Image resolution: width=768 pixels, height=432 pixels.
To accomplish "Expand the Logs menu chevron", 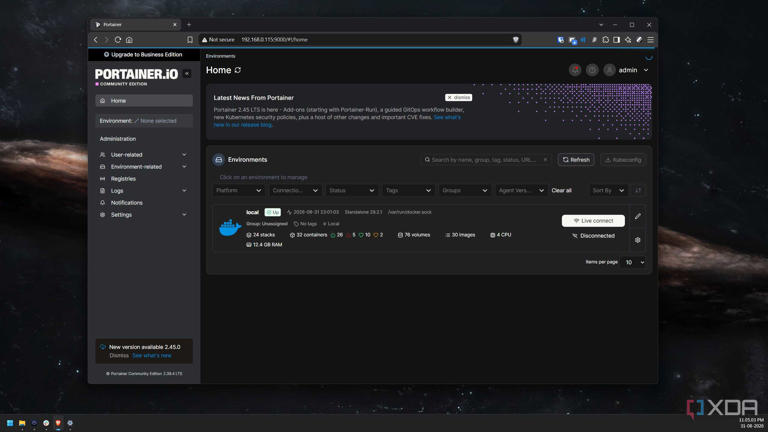I will [x=184, y=191].
